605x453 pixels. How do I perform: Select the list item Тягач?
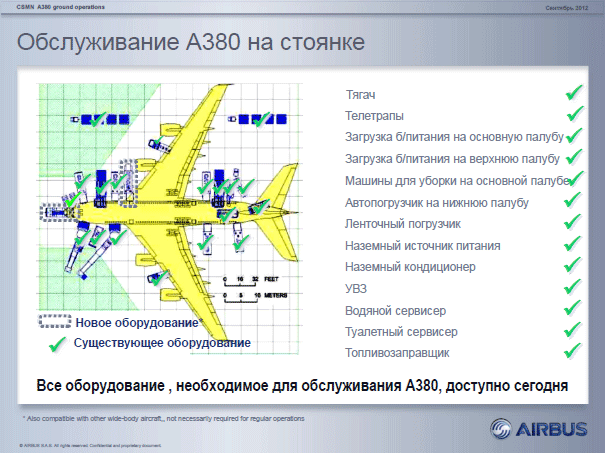[360, 95]
